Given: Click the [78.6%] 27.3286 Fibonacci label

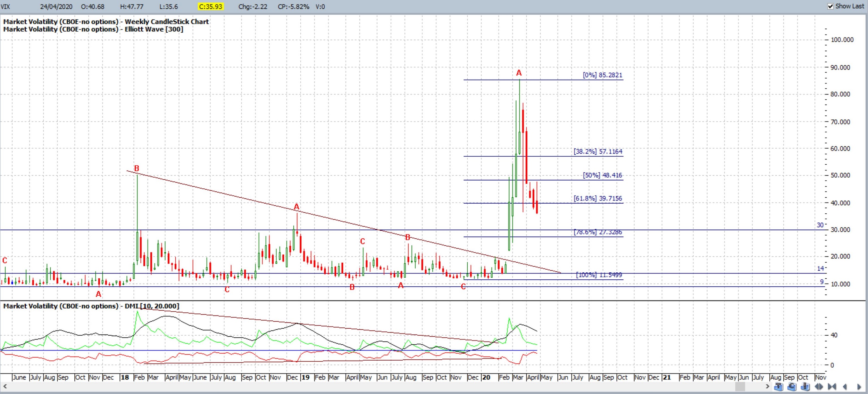Looking at the screenshot, I should [598, 232].
